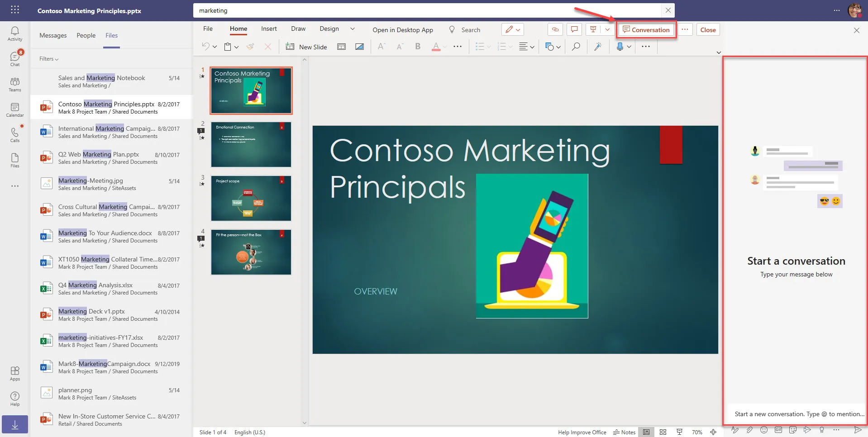Open the File menu
The height and width of the screenshot is (437, 868).
point(208,29)
